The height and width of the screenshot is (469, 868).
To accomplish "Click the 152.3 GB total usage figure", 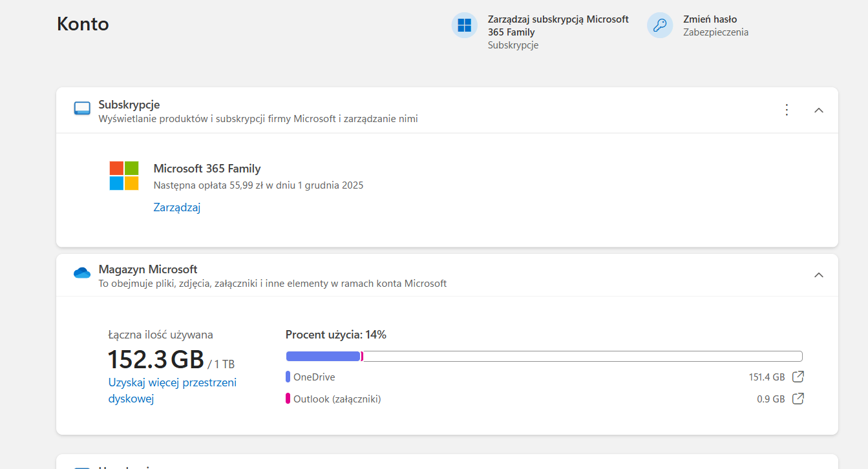I will coord(156,359).
